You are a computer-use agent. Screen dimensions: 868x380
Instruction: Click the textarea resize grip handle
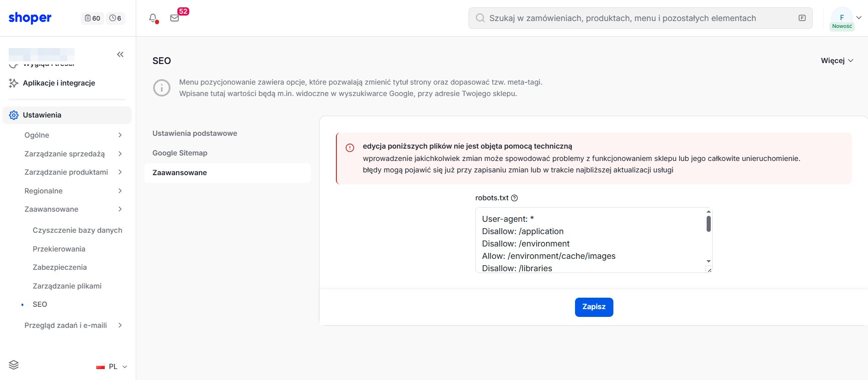[x=709, y=270]
